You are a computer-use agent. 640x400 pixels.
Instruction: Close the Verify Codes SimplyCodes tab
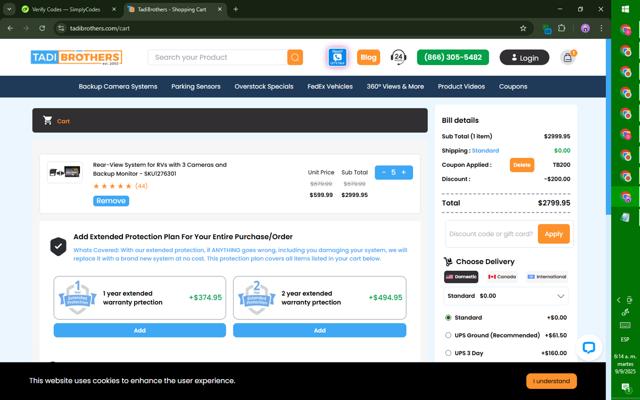114,9
